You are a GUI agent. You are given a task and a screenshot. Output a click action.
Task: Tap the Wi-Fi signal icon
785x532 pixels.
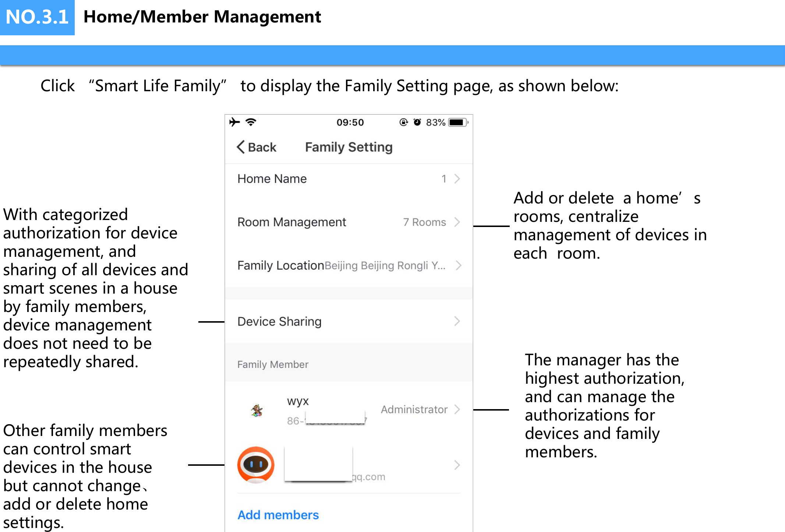pos(251,122)
